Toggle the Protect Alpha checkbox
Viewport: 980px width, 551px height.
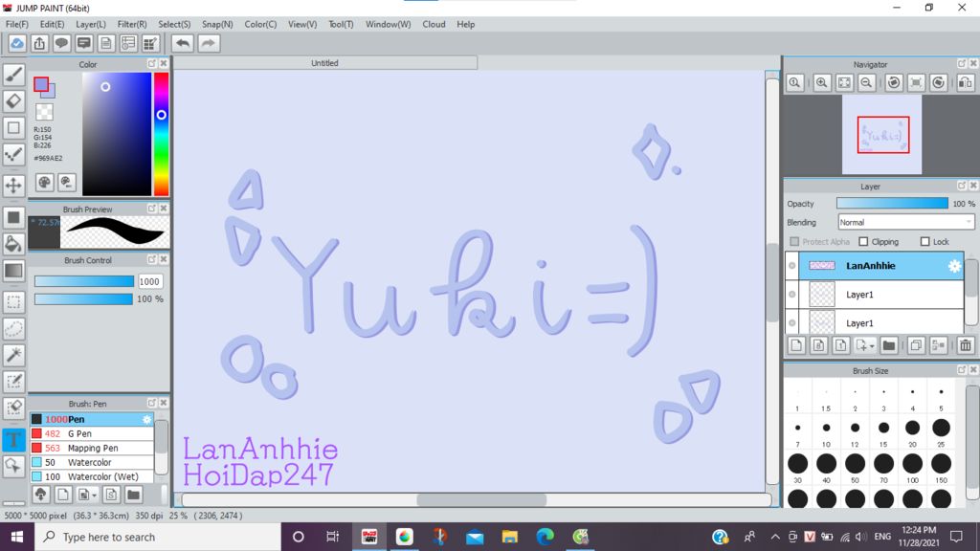point(794,241)
